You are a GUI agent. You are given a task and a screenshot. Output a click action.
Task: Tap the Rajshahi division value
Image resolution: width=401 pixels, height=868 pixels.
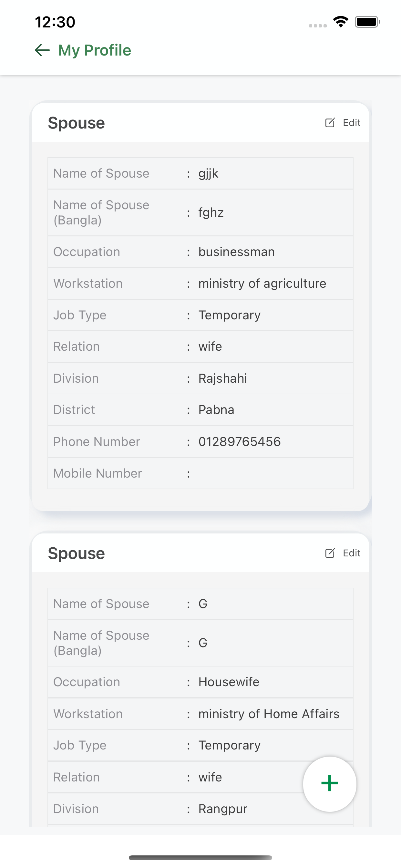222,378
